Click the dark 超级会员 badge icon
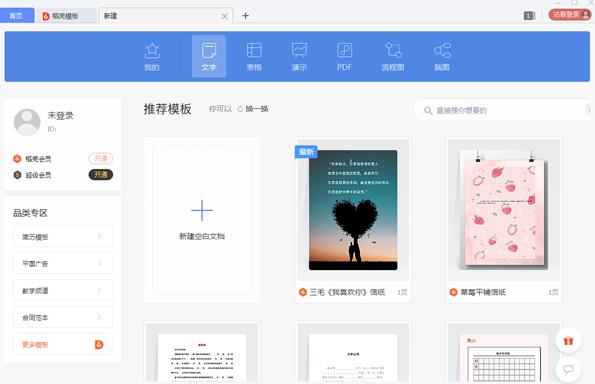595x384 pixels. point(17,175)
